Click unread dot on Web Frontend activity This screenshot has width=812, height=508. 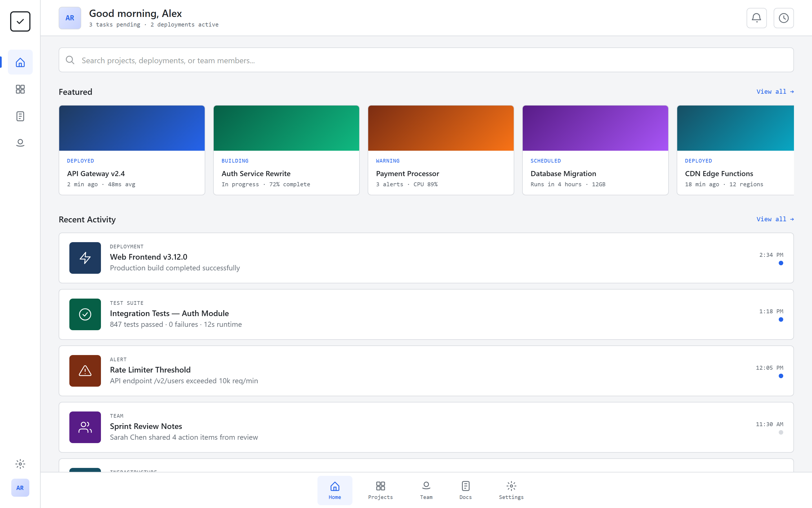pos(781,263)
